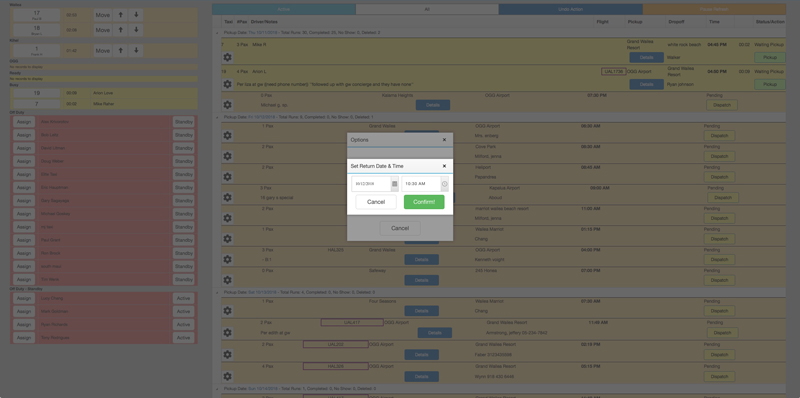Click Move button for taxi 18

click(103, 30)
